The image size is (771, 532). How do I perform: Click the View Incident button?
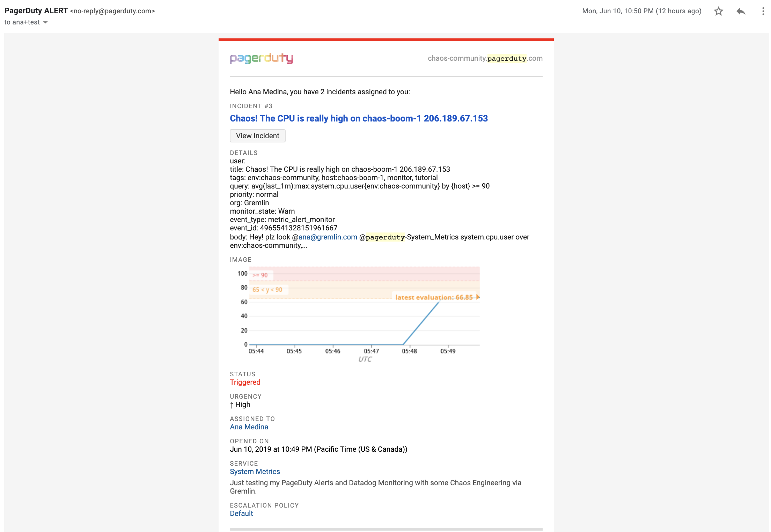[x=257, y=136]
